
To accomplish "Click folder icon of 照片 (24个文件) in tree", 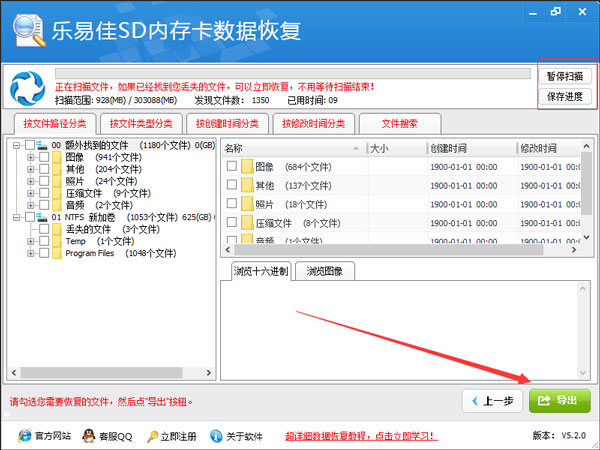I will tap(57, 181).
